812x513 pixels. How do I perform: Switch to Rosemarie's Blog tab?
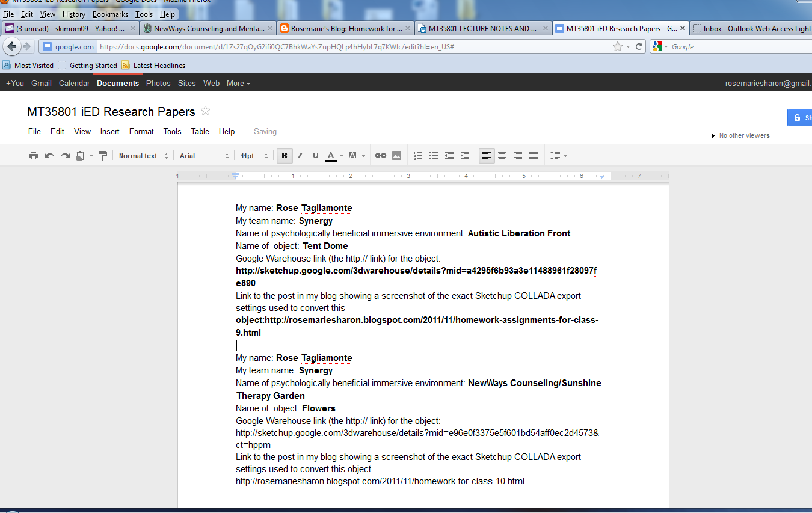click(x=346, y=28)
